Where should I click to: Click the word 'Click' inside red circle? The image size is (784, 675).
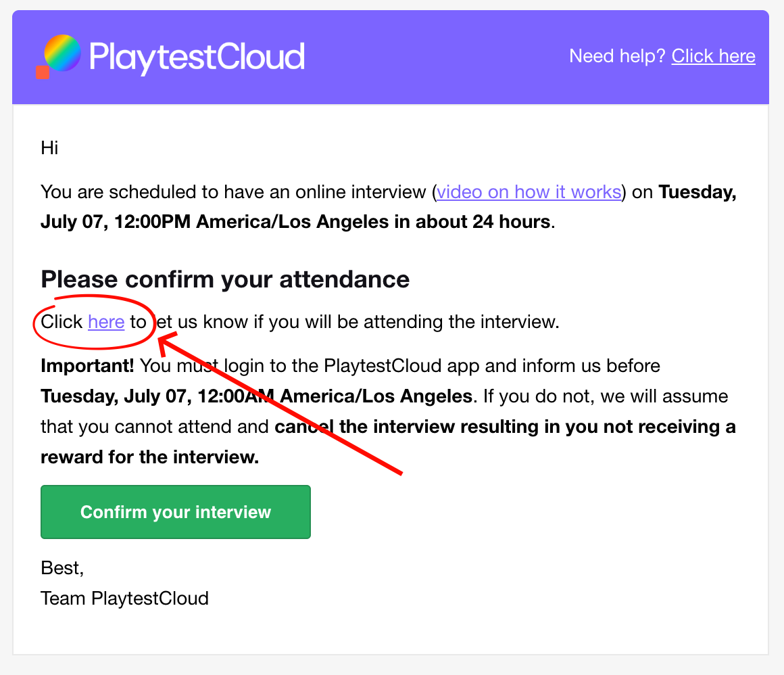(62, 322)
